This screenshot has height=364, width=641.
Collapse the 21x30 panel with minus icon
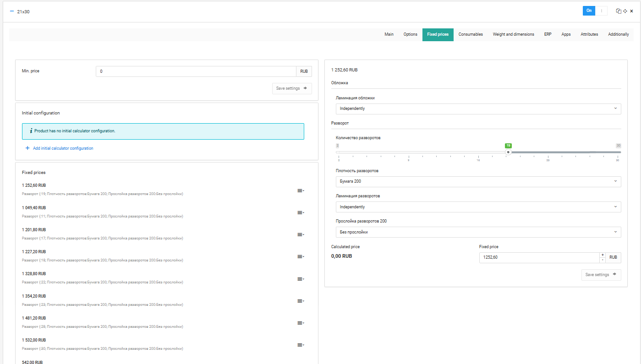point(12,11)
